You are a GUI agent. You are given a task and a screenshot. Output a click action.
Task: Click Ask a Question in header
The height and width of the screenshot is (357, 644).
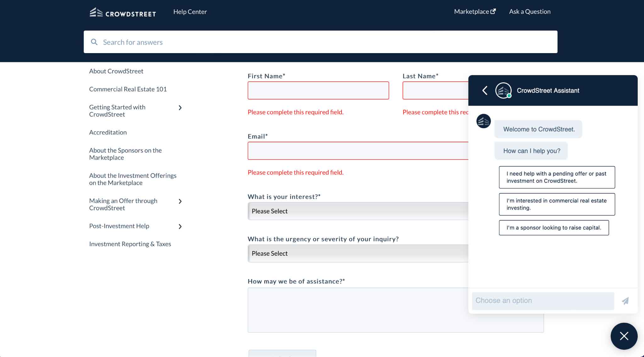coord(530,12)
